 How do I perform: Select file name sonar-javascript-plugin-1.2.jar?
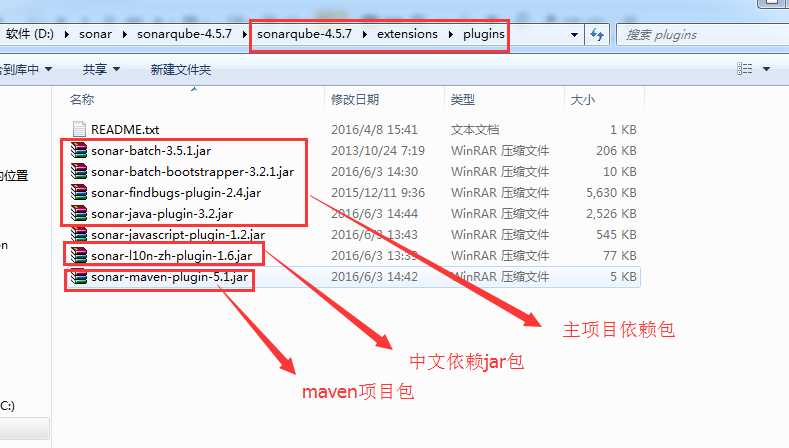click(x=178, y=235)
